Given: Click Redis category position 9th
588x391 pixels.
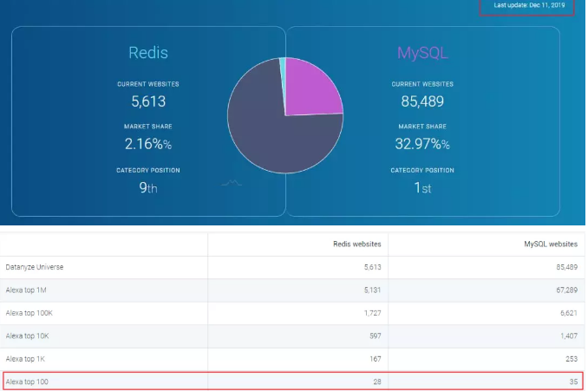Looking at the screenshot, I should (148, 187).
